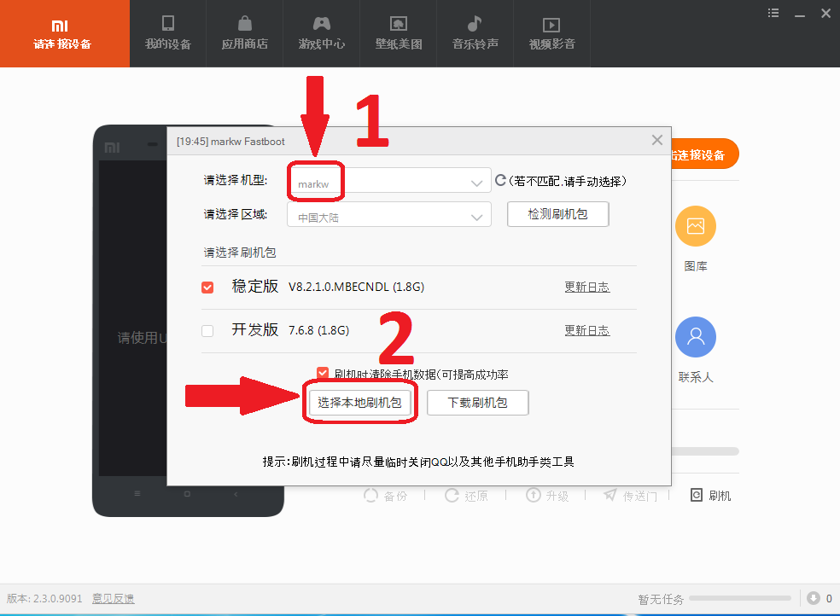The height and width of the screenshot is (616, 840).
Task: Click the 音乐铃声 music note icon
Action: point(475,24)
